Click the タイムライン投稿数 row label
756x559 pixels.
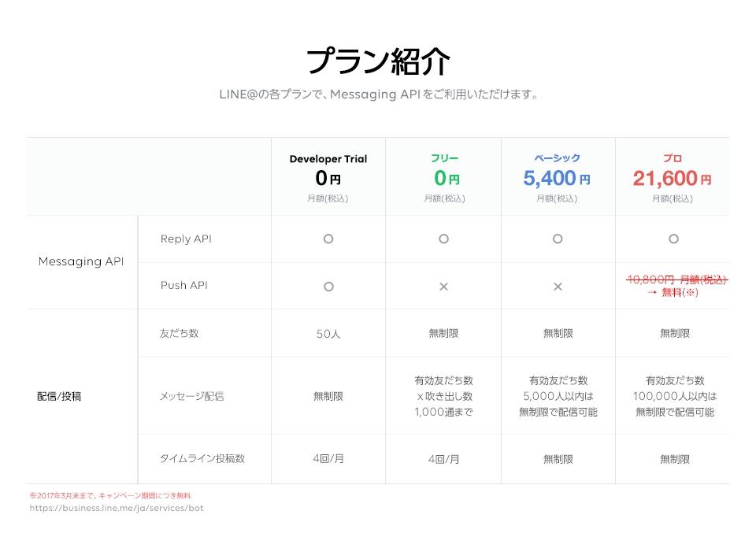[202, 458]
